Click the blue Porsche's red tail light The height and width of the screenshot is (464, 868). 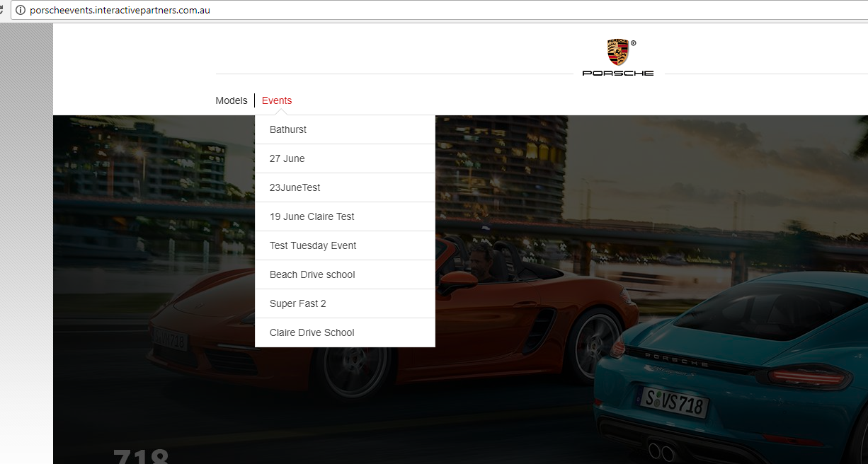809,376
